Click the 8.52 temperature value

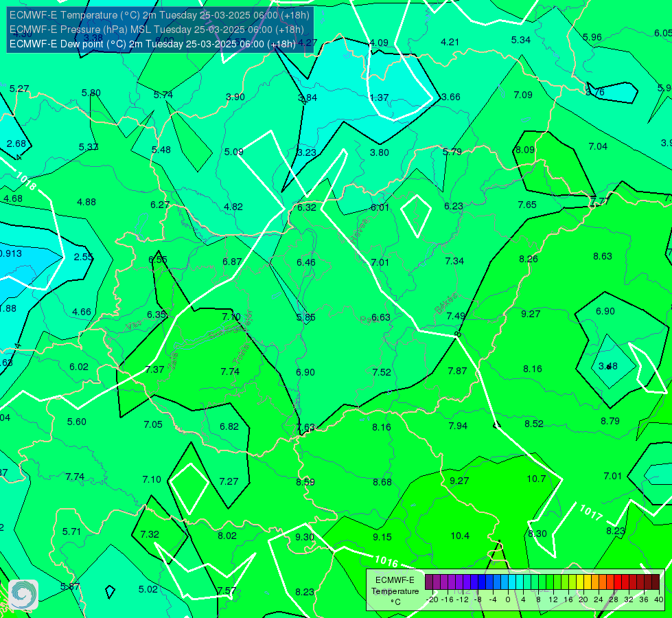pos(534,424)
